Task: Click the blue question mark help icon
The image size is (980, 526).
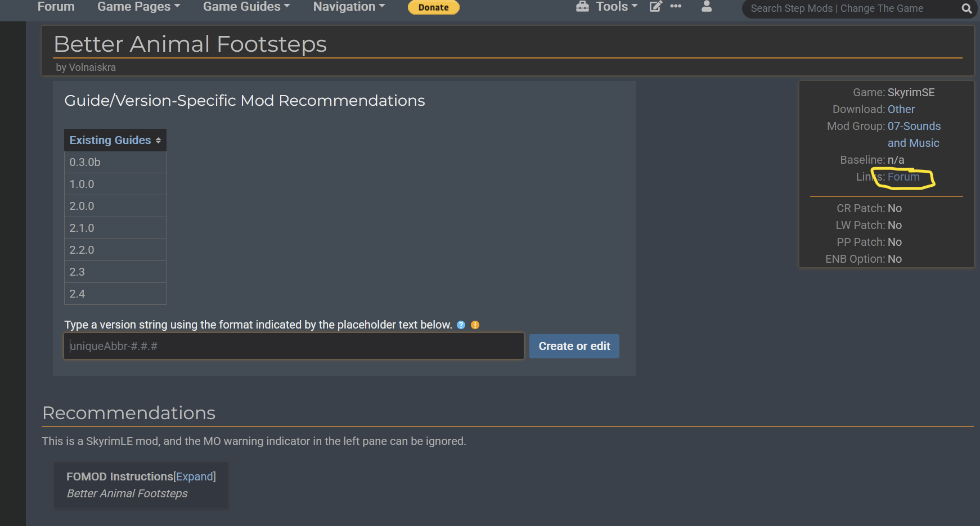Action: coord(461,325)
